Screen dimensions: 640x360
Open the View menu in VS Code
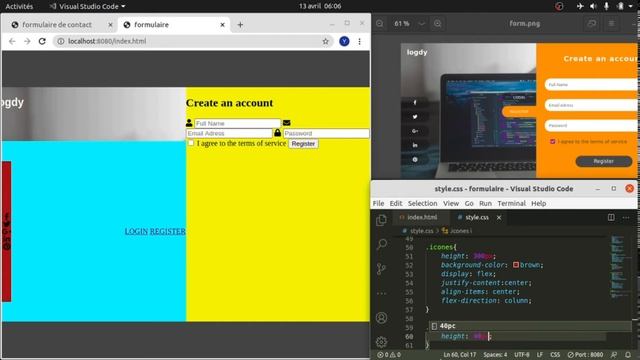tap(451, 203)
